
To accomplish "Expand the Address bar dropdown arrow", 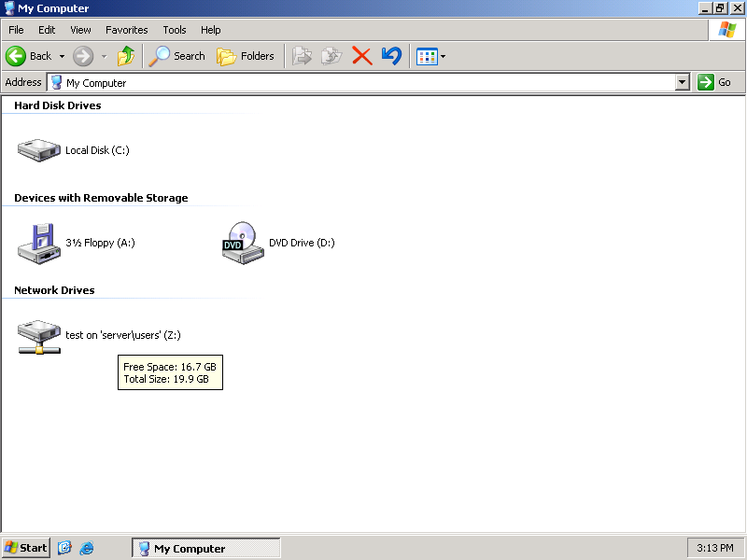I will 683,82.
